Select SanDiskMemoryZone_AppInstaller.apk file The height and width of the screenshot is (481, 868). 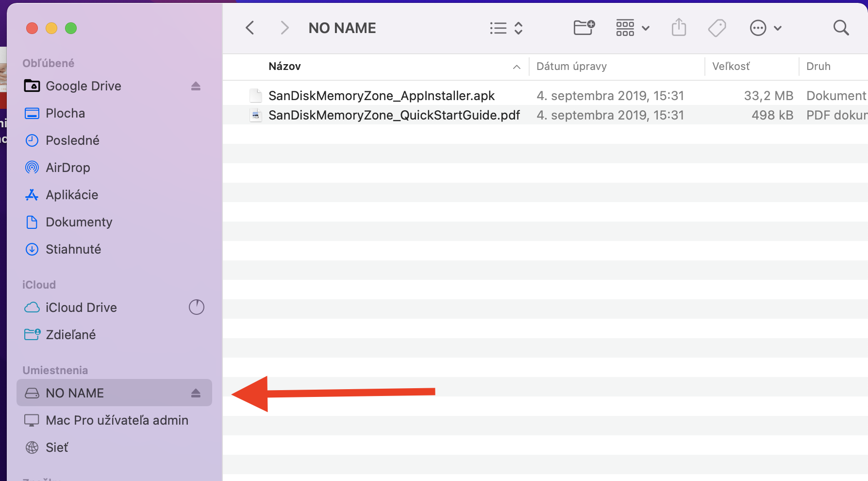point(381,96)
